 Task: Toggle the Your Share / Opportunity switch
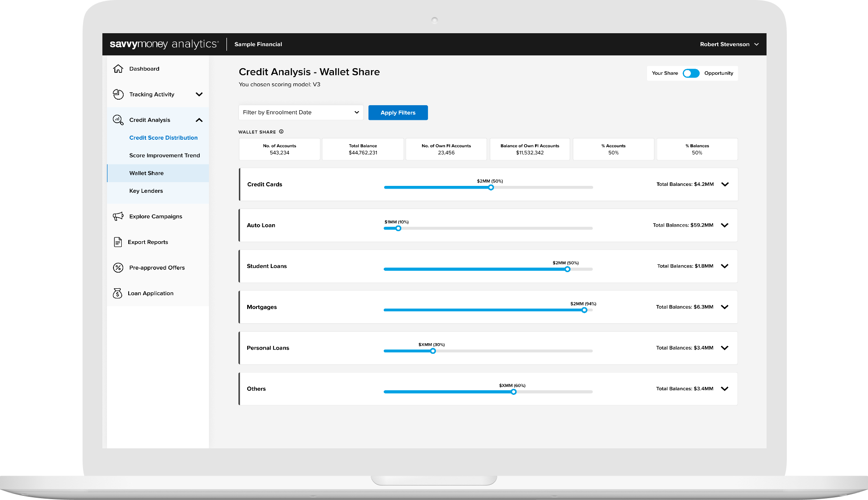coord(691,73)
